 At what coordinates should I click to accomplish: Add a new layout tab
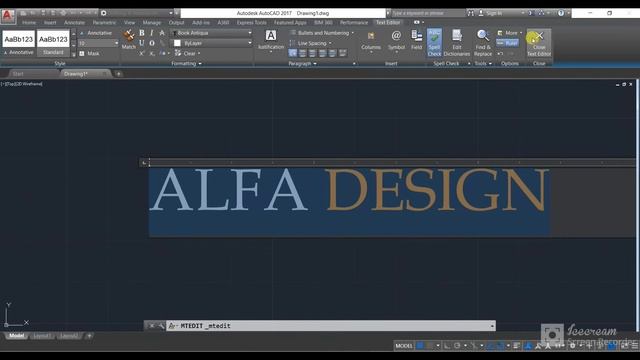point(89,336)
